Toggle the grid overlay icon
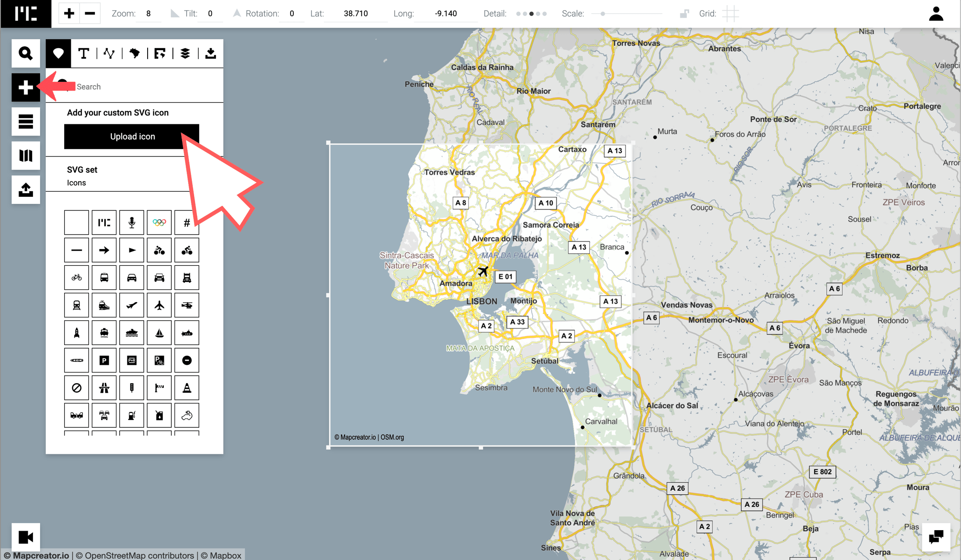This screenshot has height=560, width=961. click(731, 13)
